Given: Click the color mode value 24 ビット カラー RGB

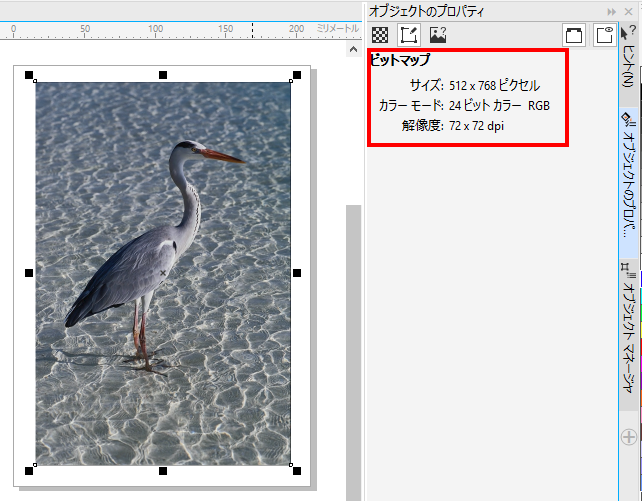Looking at the screenshot, I should click(499, 105).
